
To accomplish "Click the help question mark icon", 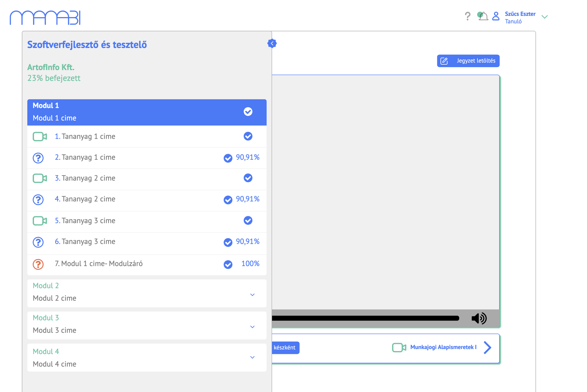I will pos(467,16).
